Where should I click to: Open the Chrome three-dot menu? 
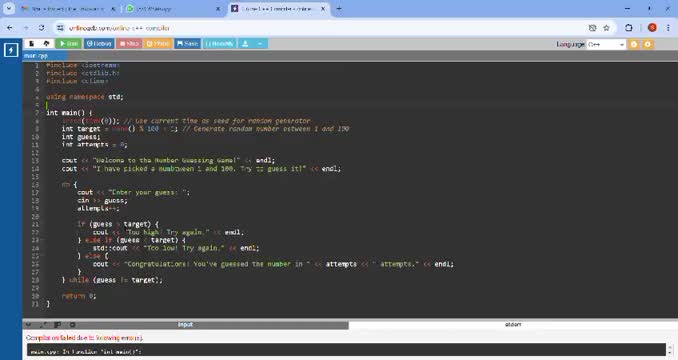(x=668, y=28)
